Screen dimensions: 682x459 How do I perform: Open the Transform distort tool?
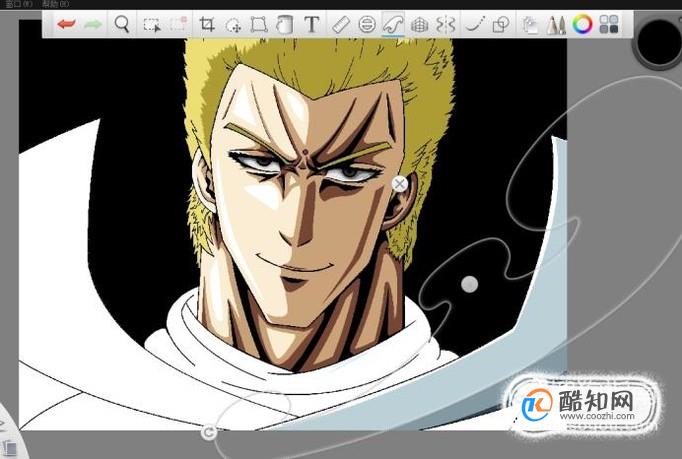[259, 24]
